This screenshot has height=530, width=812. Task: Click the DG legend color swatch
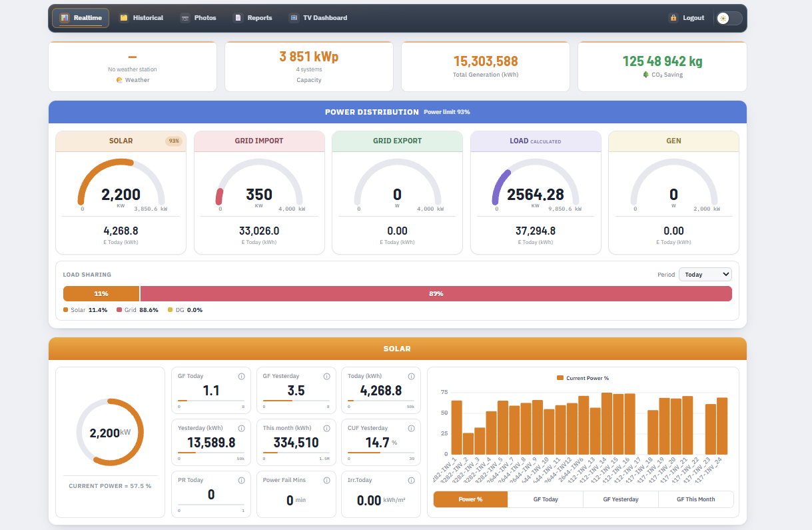170,310
